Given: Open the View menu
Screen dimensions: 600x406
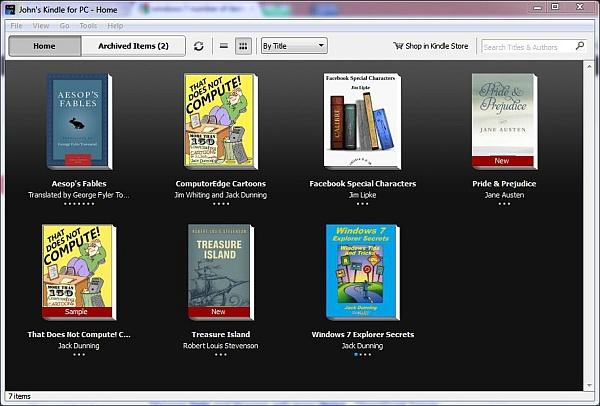Looking at the screenshot, I should (x=41, y=26).
